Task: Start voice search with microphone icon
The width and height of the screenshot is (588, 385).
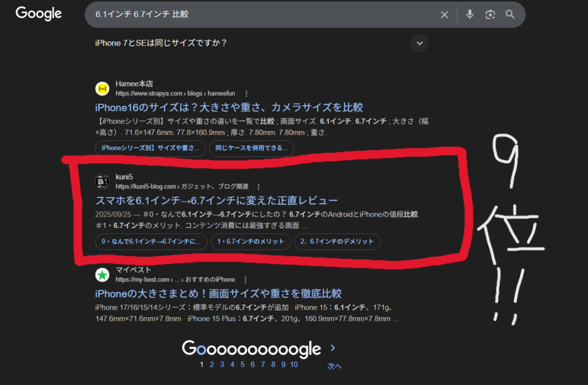Action: [x=470, y=15]
